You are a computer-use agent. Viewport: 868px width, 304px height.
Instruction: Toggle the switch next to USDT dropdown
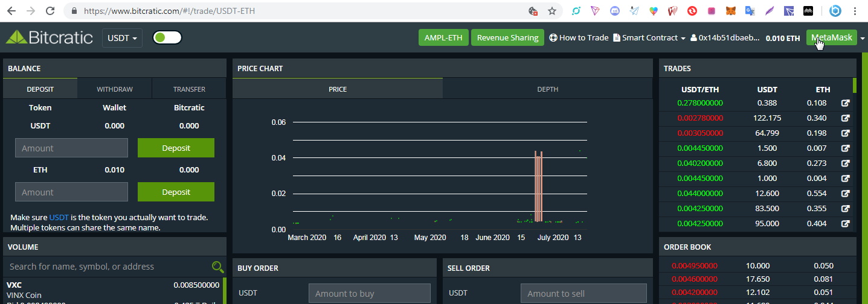coord(167,37)
